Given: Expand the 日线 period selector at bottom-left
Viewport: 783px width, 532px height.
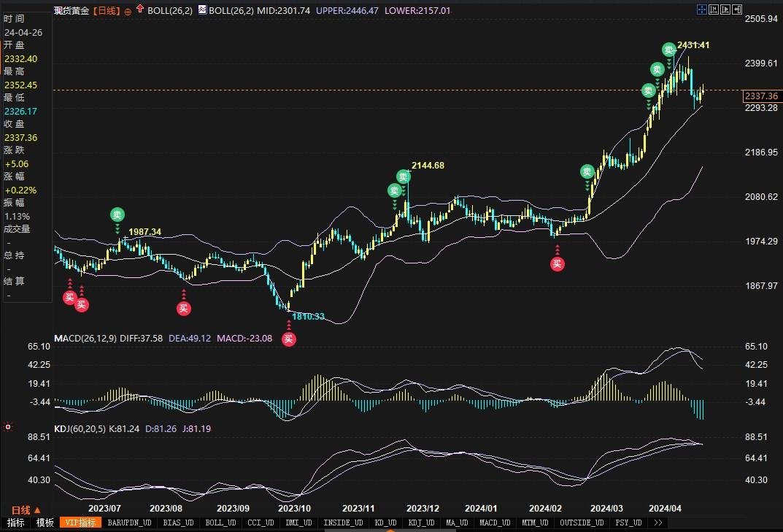Looking at the screenshot, I should [26, 509].
